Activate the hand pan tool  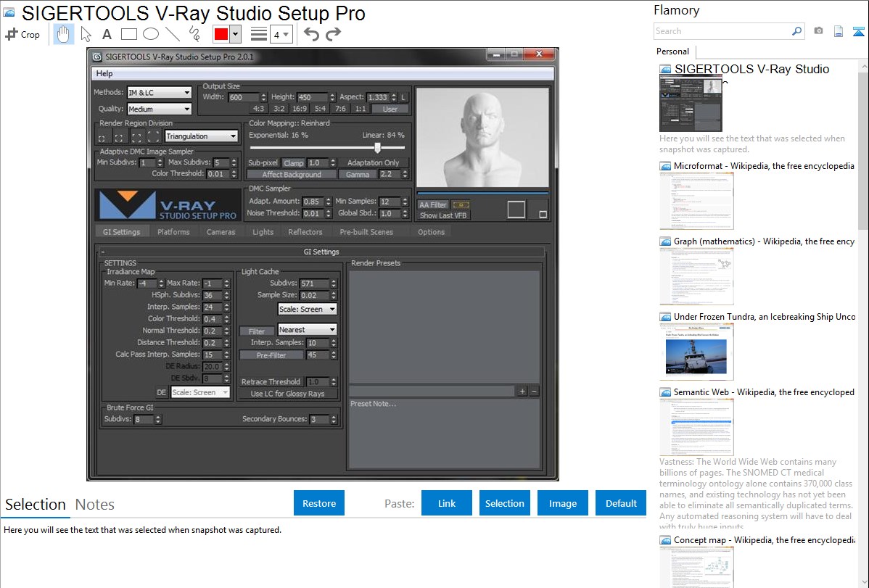(x=63, y=34)
